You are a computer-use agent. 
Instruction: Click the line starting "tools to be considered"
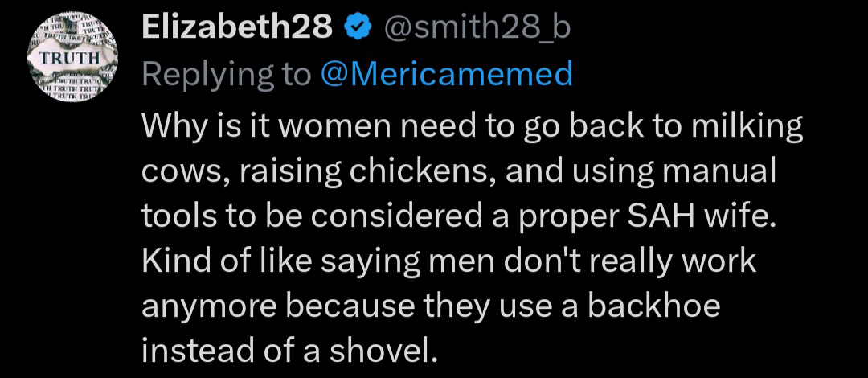(x=461, y=216)
